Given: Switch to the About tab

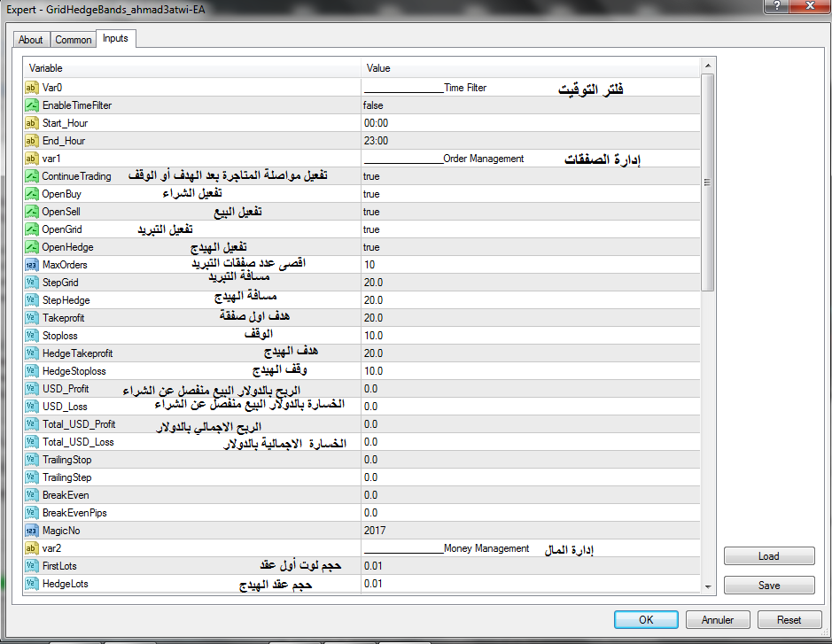Looking at the screenshot, I should tap(31, 40).
